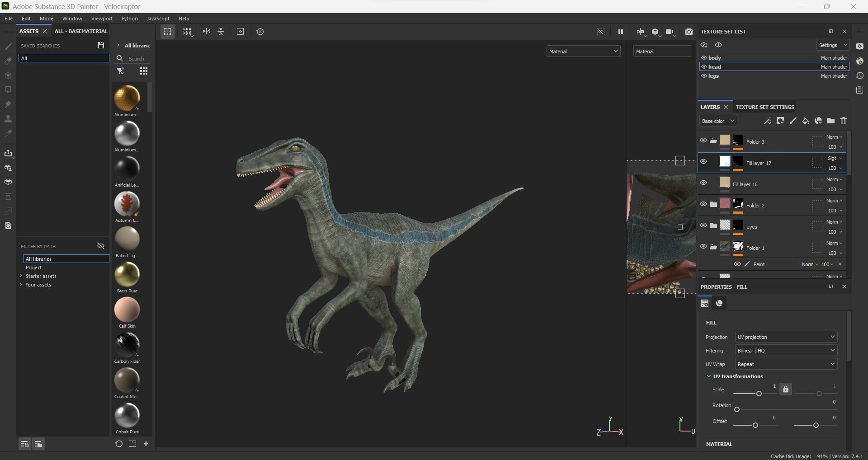The width and height of the screenshot is (868, 460).
Task: Open the Viewport menu
Action: [x=102, y=19]
